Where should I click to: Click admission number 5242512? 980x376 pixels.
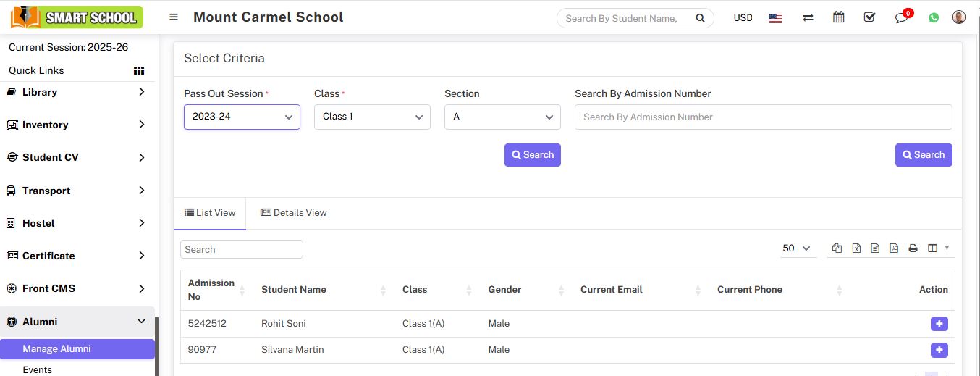pyautogui.click(x=207, y=324)
